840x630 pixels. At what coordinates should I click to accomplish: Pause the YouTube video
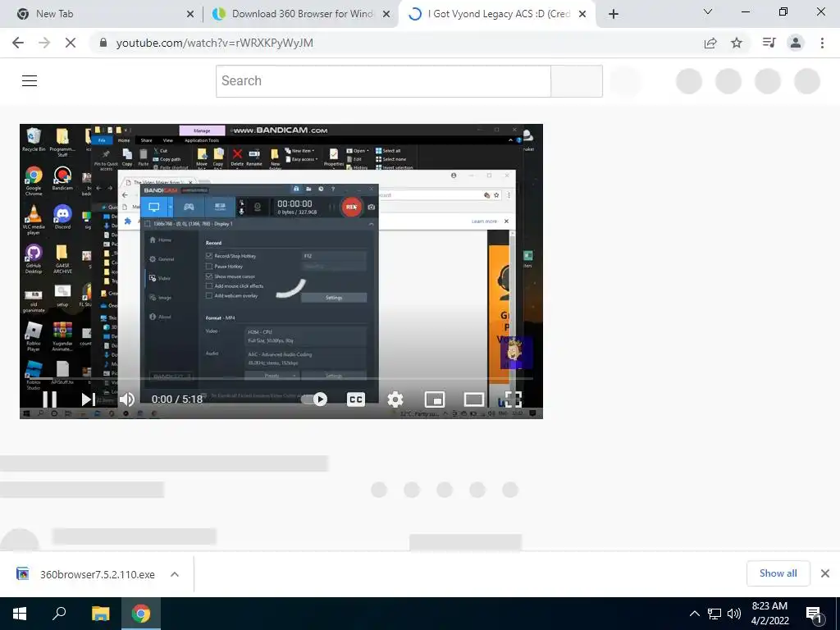click(49, 399)
